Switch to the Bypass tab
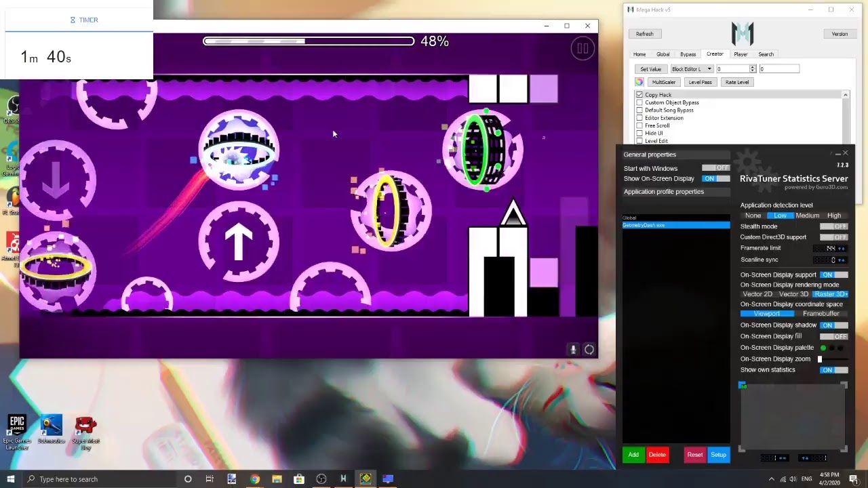The image size is (868, 488). 688,54
